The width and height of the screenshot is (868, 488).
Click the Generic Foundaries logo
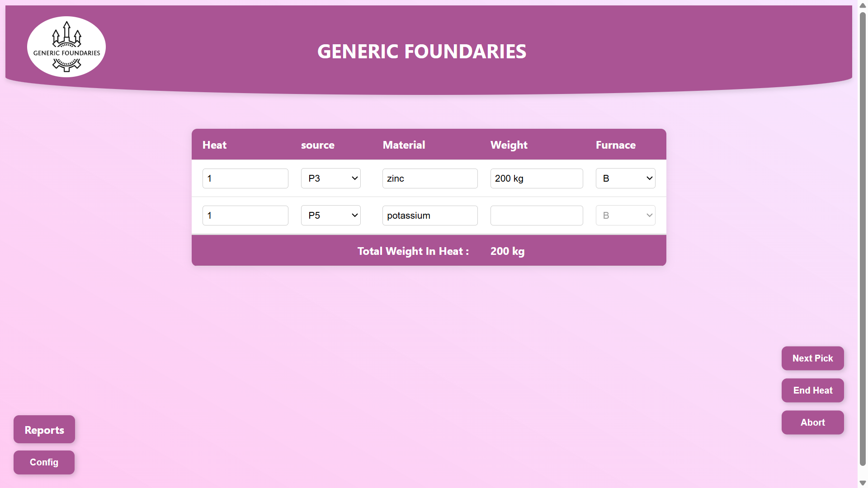coord(66,47)
